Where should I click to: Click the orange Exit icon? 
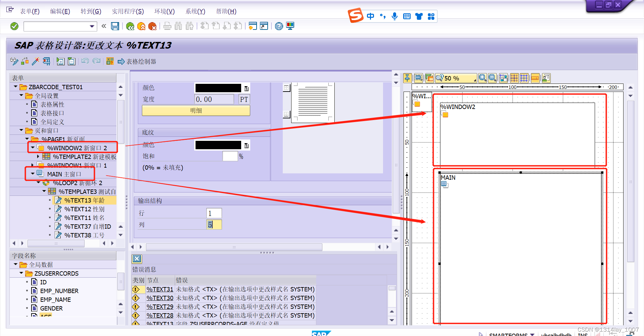click(141, 26)
